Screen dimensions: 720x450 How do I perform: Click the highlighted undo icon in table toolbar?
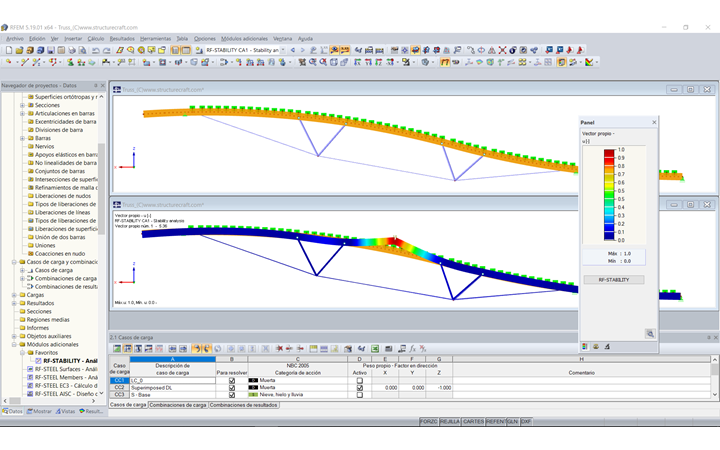point(197,349)
